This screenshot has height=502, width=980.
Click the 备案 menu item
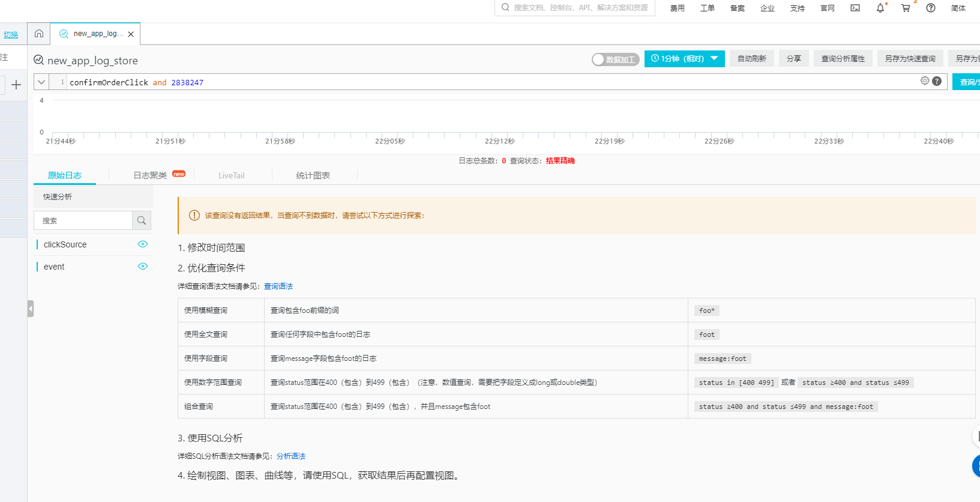pos(738,8)
